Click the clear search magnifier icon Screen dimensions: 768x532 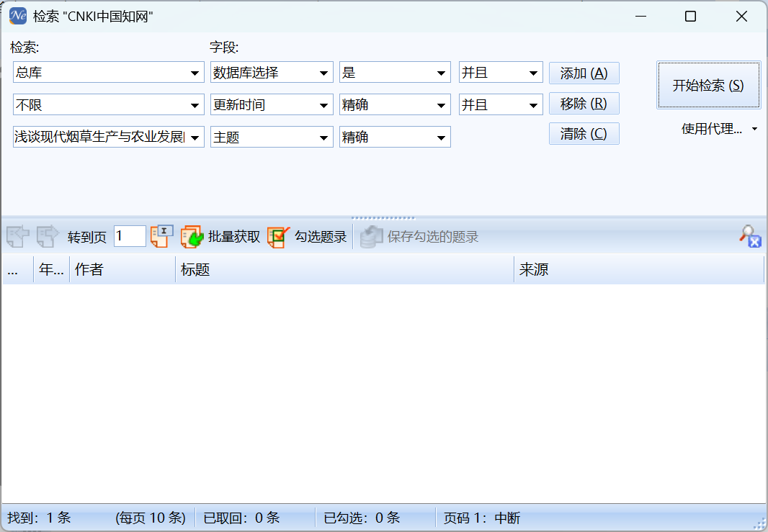[x=751, y=236]
